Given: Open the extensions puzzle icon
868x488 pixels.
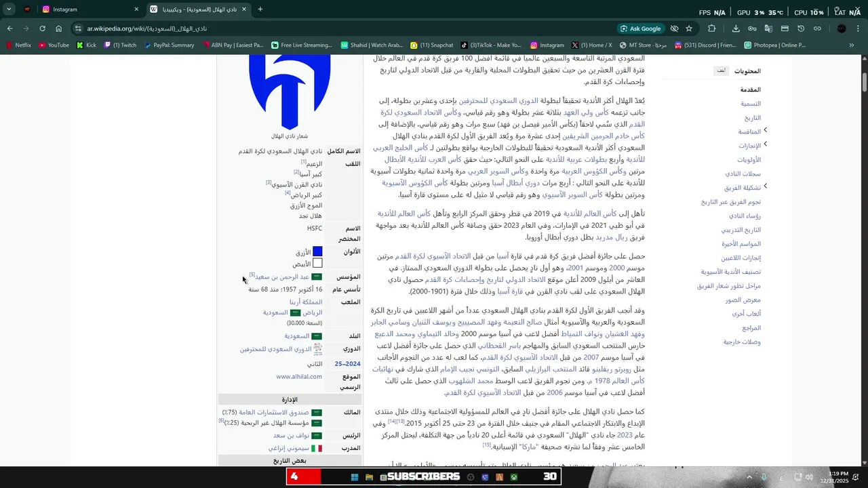Looking at the screenshot, I should [x=711, y=28].
